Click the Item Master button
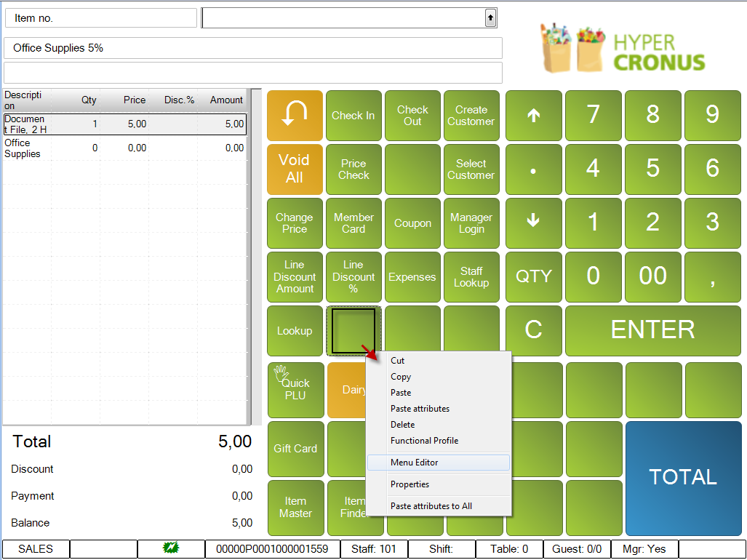 (x=295, y=507)
